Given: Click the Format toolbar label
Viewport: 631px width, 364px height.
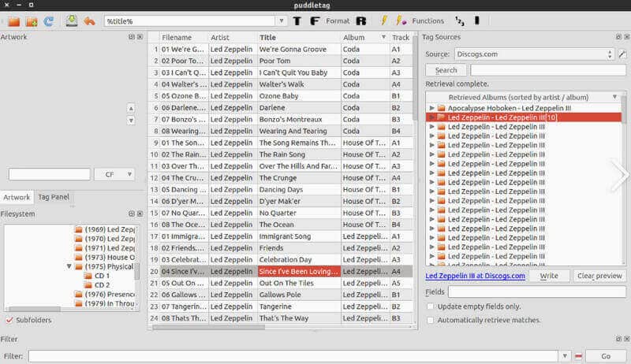Looking at the screenshot, I should pyautogui.click(x=338, y=21).
